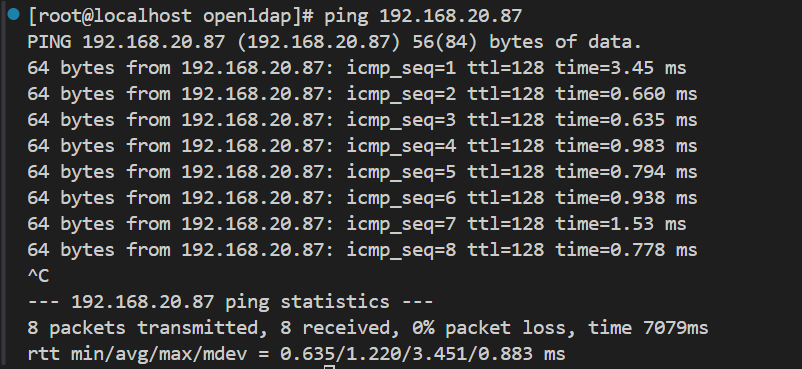Click the ping statistics separator line
802x369 pixels.
tap(230, 302)
